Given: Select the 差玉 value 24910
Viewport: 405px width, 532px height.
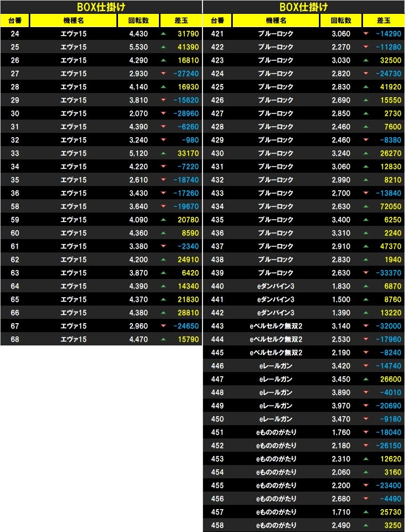Looking at the screenshot, I should (x=188, y=260).
